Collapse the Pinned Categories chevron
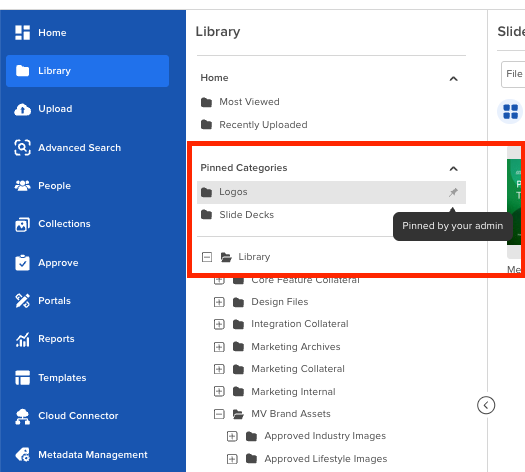 point(453,168)
